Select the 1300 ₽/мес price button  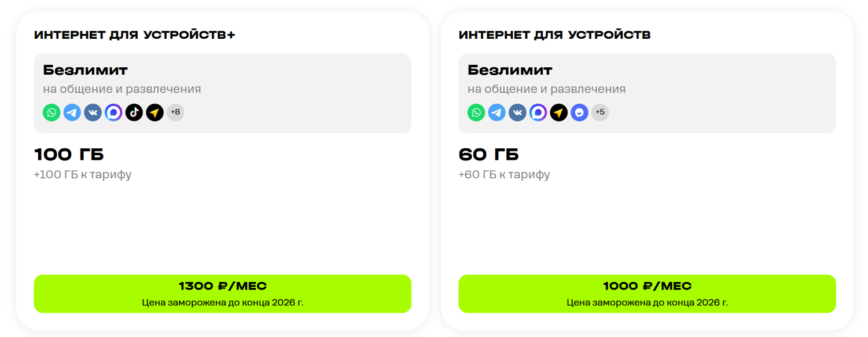tap(222, 294)
